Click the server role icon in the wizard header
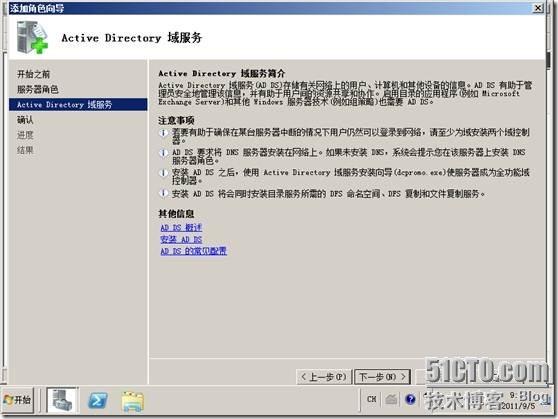The width and height of the screenshot is (558, 419). 32,37
